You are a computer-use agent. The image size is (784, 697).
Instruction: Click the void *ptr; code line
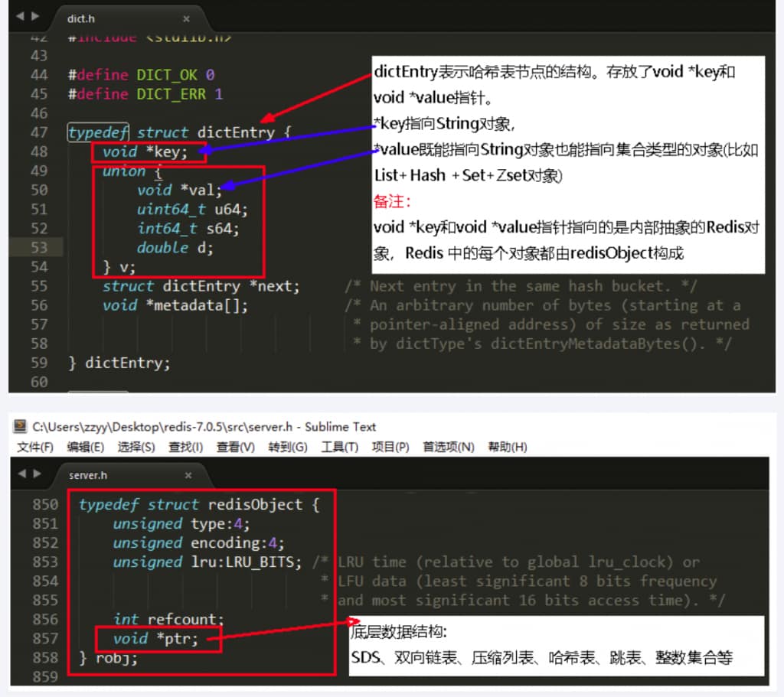tap(155, 638)
